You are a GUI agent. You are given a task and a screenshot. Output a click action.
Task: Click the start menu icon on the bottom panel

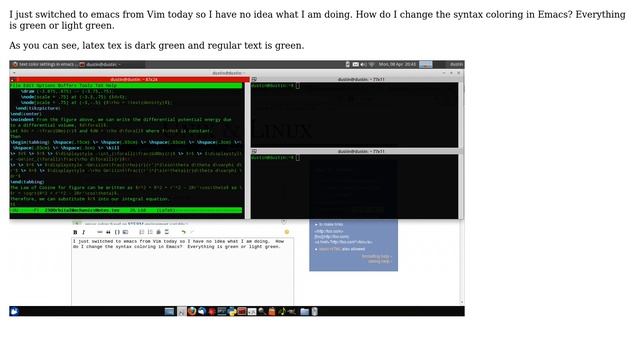click(x=14, y=311)
